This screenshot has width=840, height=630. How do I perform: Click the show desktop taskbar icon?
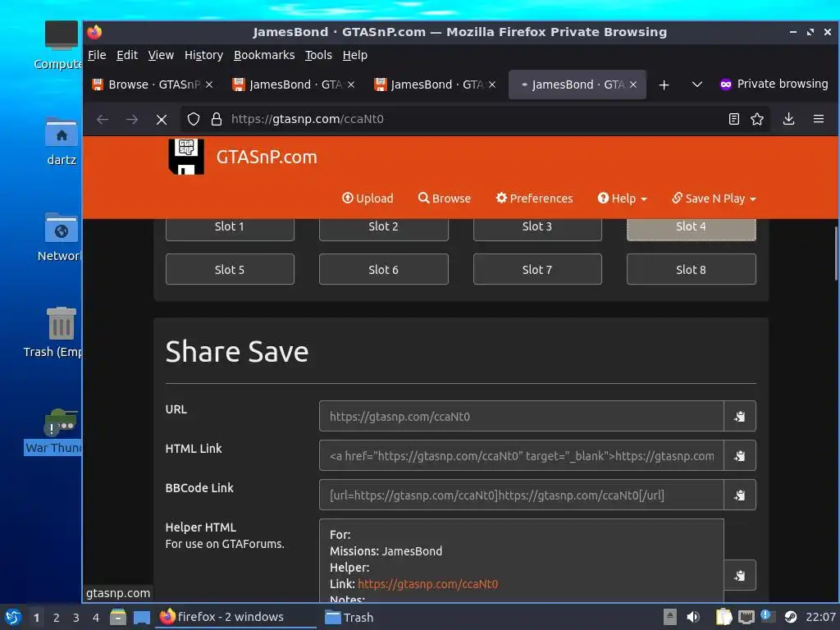pyautogui.click(x=141, y=617)
